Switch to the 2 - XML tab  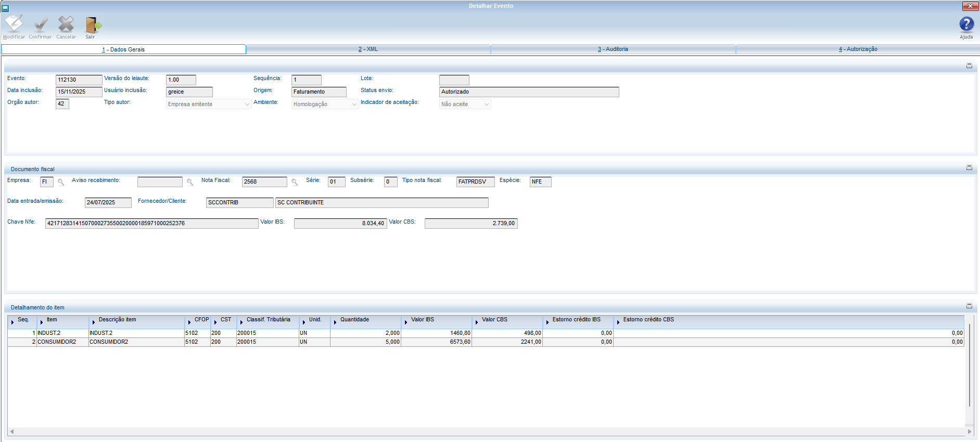click(368, 49)
